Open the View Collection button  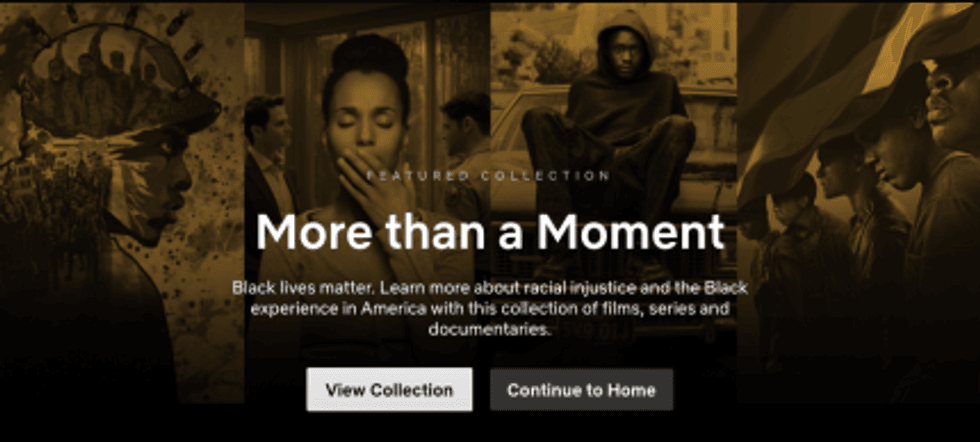point(389,389)
